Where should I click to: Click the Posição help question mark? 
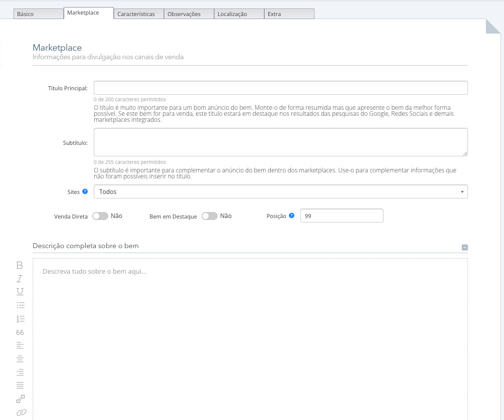pos(292,215)
